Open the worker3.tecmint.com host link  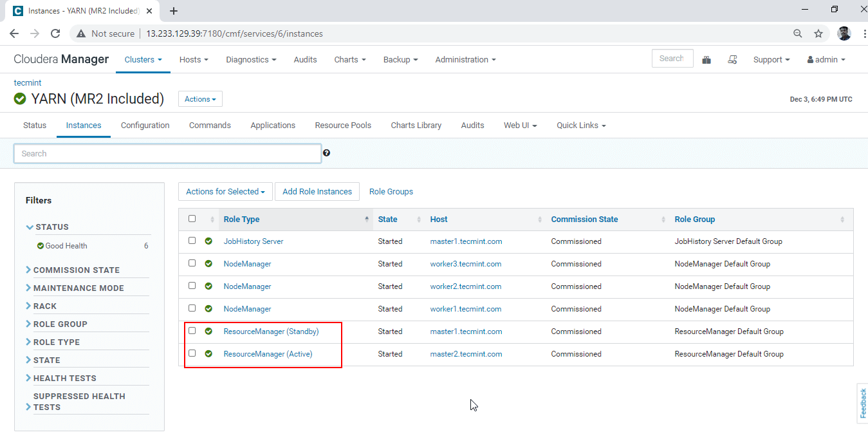tap(465, 264)
